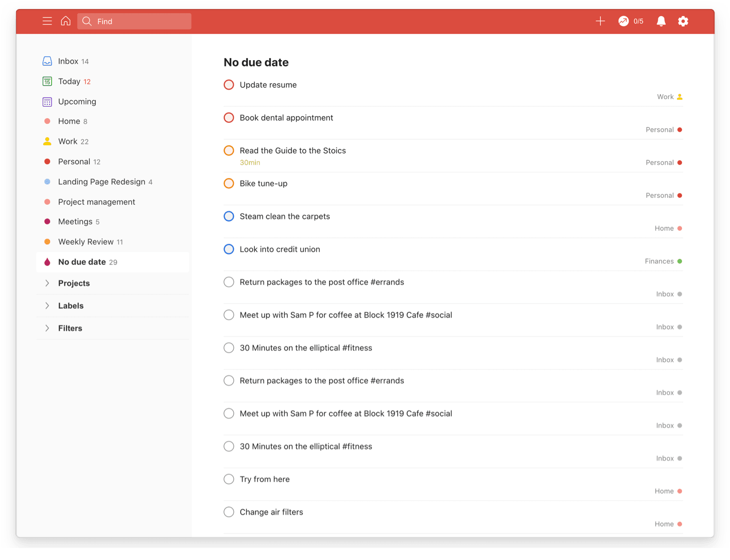Click the Home icon in the top bar

pyautogui.click(x=66, y=21)
